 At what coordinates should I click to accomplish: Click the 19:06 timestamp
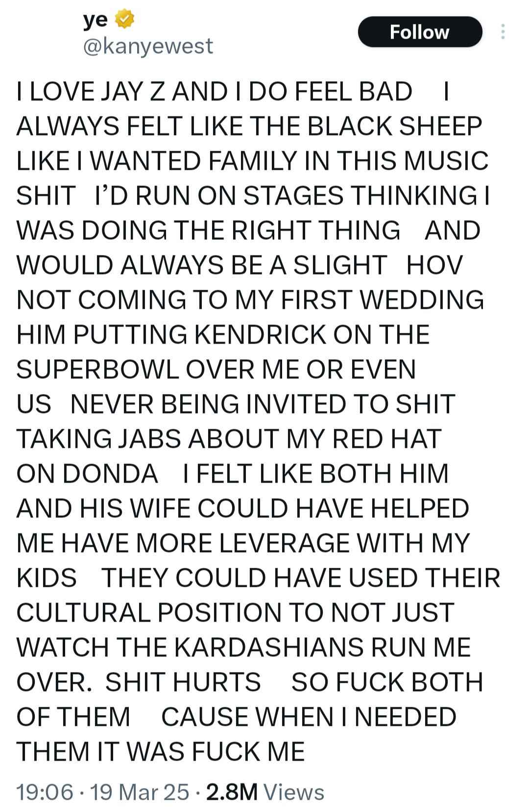click(45, 792)
